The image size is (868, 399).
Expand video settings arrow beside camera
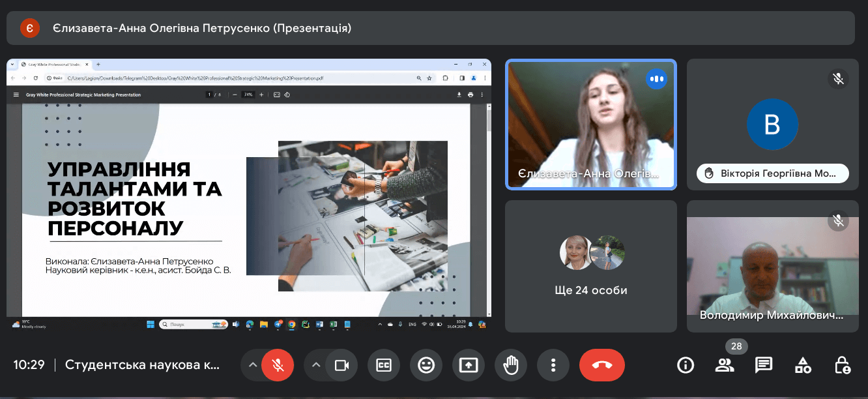pyautogui.click(x=316, y=365)
